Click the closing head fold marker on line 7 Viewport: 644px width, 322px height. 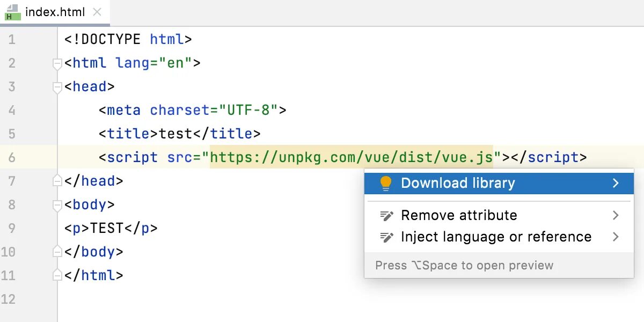point(57,181)
